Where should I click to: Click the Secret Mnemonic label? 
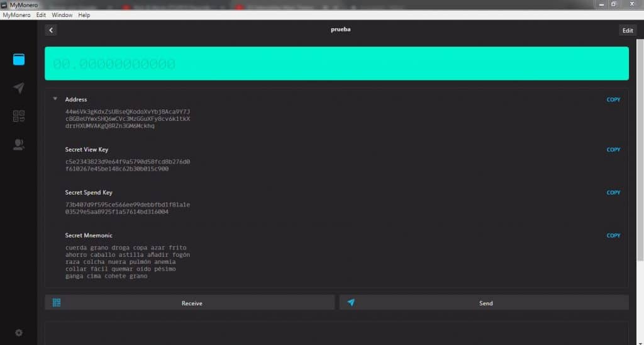point(89,235)
